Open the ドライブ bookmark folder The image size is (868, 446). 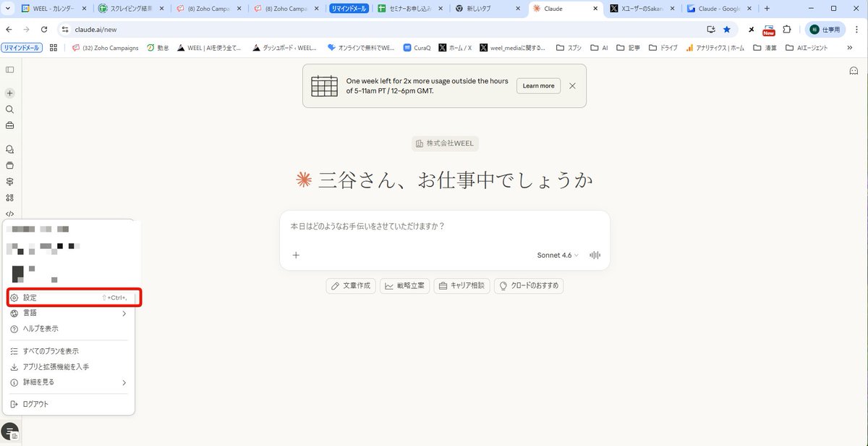pos(663,48)
